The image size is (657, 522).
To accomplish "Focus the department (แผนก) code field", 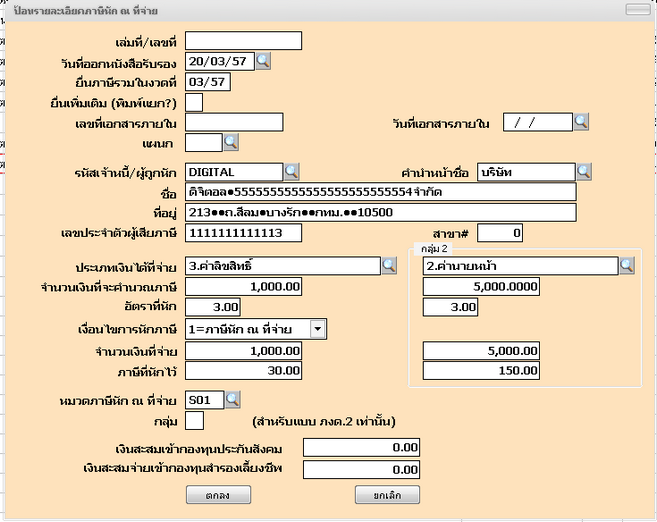I will (204, 142).
